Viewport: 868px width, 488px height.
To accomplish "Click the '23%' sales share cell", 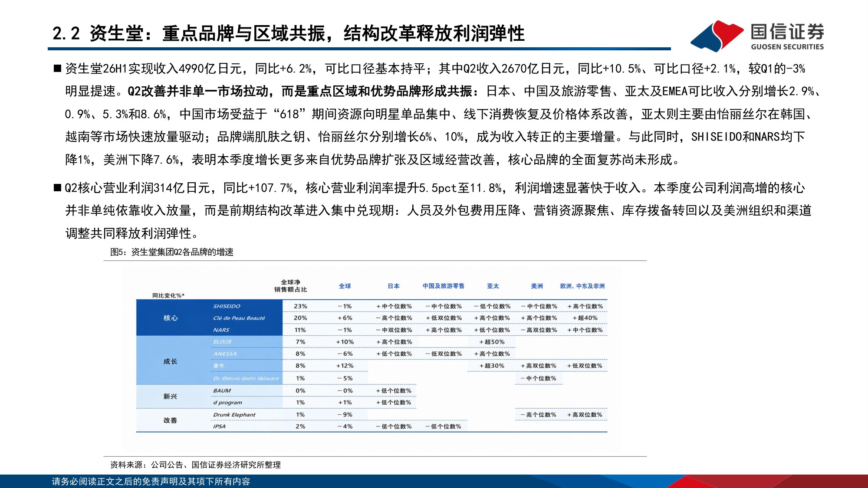I will [x=300, y=306].
